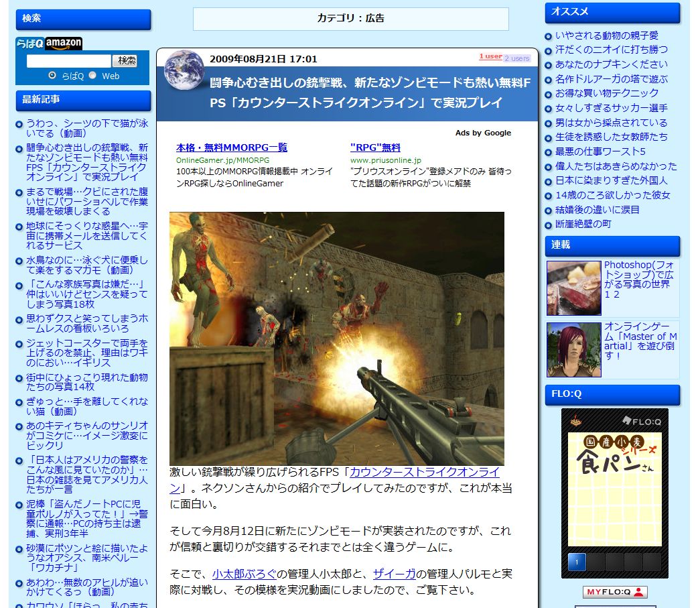Open 地球にそっくりな惑星へ article link
The width and height of the screenshot is (700, 608).
coord(87,236)
